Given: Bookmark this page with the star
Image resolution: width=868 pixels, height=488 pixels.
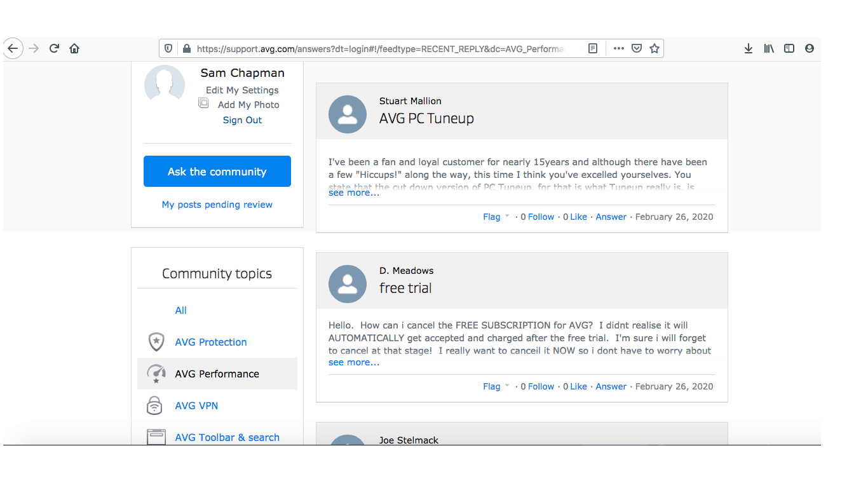Looking at the screenshot, I should (x=654, y=48).
